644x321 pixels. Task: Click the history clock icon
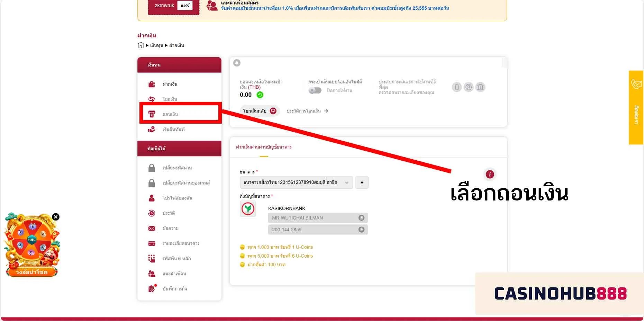(152, 213)
